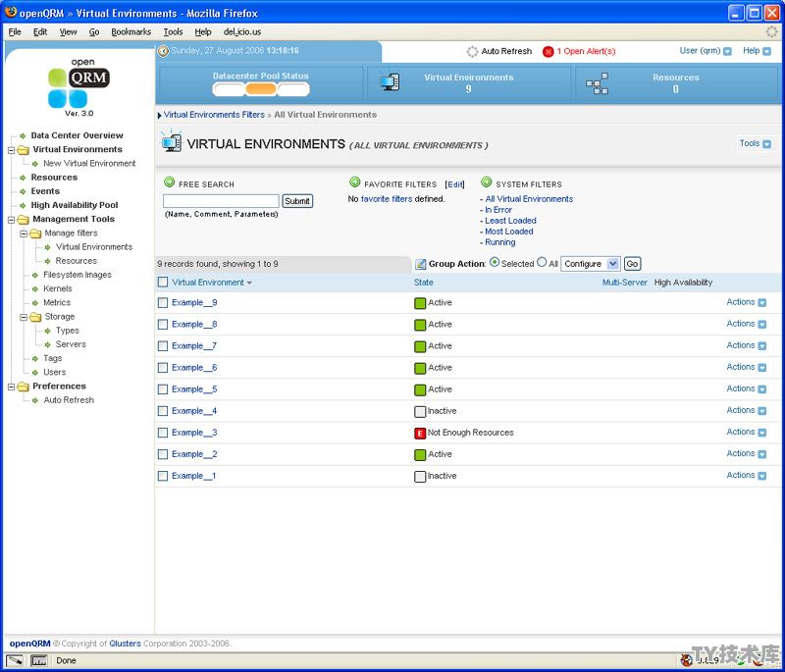Open the Configure group action dropdown
Image resolution: width=785 pixels, height=672 pixels.
pos(591,264)
